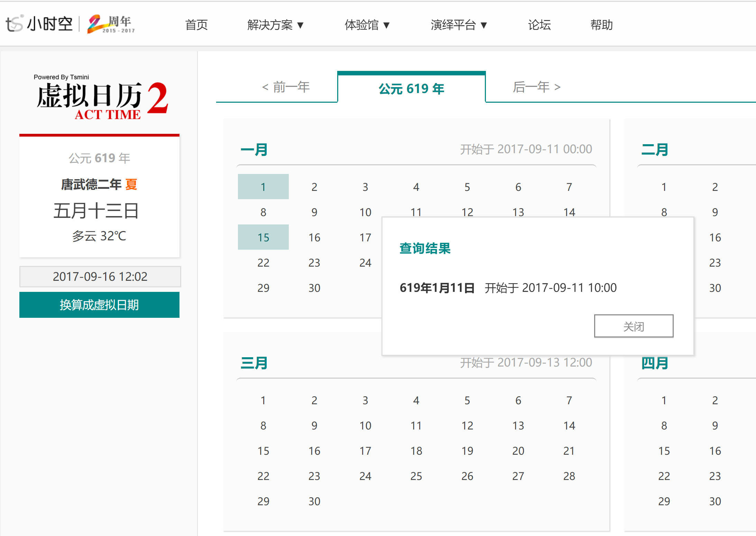This screenshot has height=536, width=756.
Task: Click the 换算成虚拟日期 conversion button
Action: pos(99,304)
